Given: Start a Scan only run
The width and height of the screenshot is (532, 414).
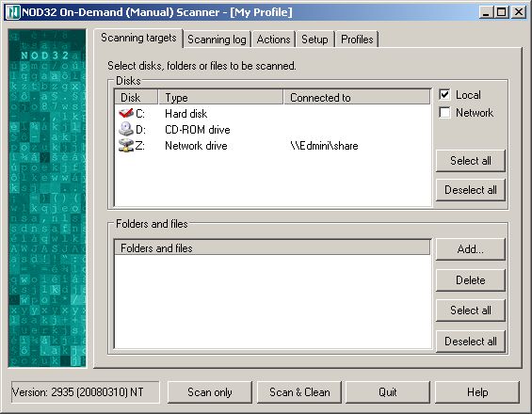Looking at the screenshot, I should [x=210, y=392].
